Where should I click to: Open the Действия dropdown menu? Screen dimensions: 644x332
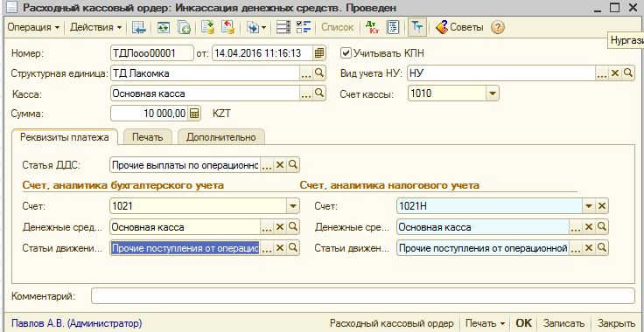[95, 27]
